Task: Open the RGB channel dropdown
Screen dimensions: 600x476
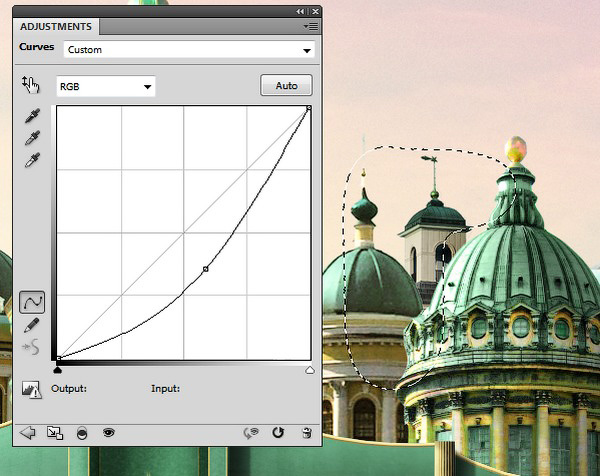Action: coord(106,87)
